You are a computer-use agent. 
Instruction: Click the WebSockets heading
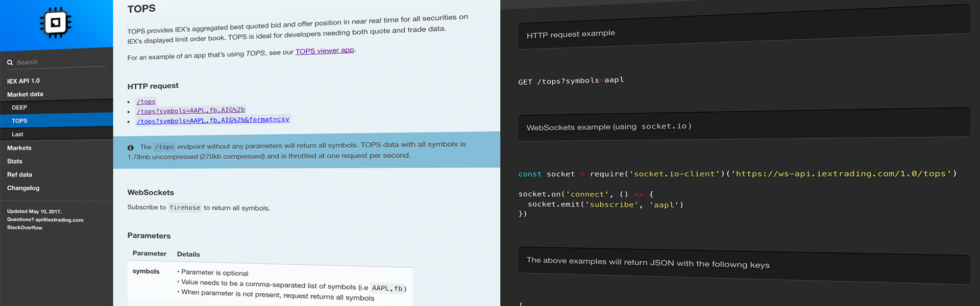point(151,192)
